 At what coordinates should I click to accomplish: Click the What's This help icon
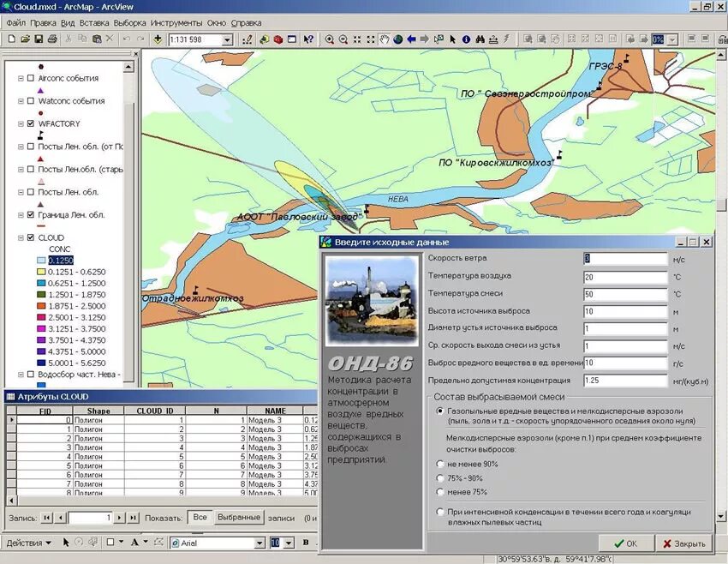point(308,39)
